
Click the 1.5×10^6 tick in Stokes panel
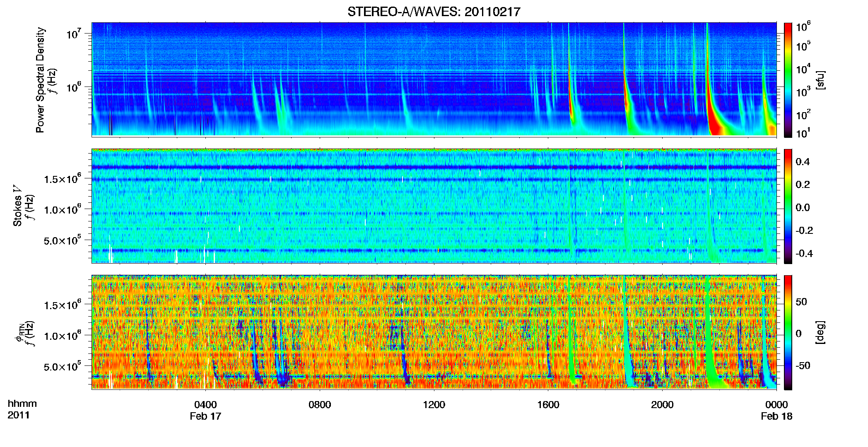63,178
